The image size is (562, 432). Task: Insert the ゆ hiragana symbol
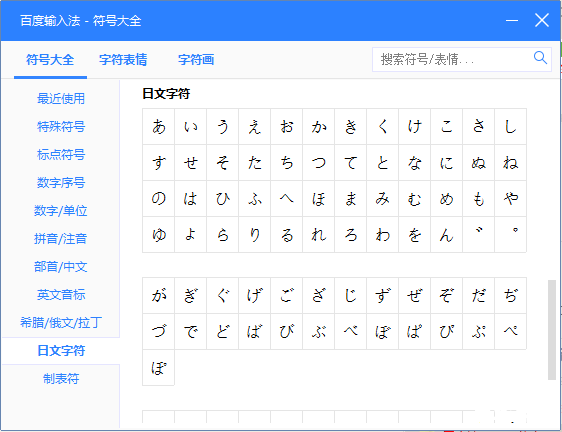[x=158, y=234]
